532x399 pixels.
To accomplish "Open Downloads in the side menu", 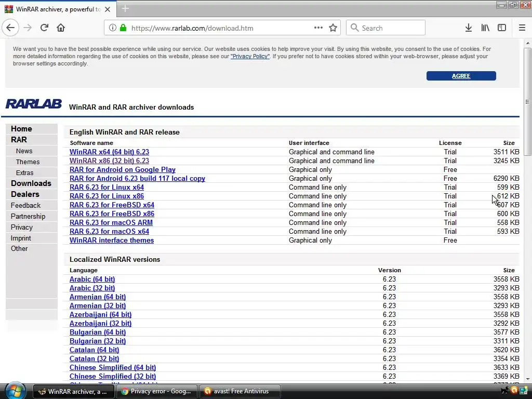I will pyautogui.click(x=31, y=183).
